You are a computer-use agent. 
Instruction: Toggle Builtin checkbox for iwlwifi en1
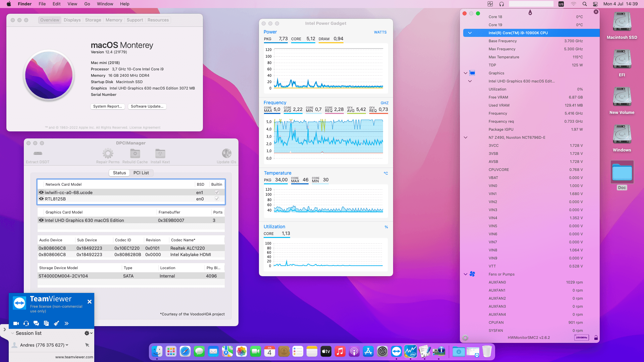217,192
